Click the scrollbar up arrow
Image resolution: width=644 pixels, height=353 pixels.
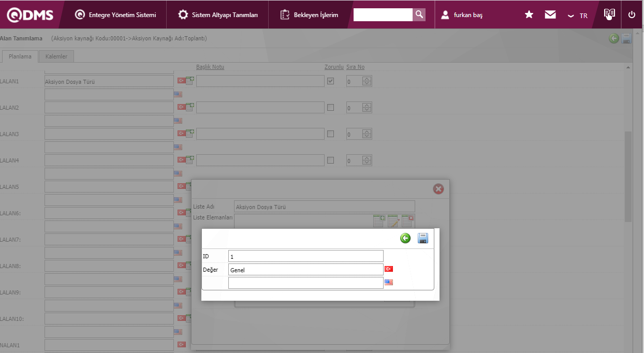tap(628, 67)
